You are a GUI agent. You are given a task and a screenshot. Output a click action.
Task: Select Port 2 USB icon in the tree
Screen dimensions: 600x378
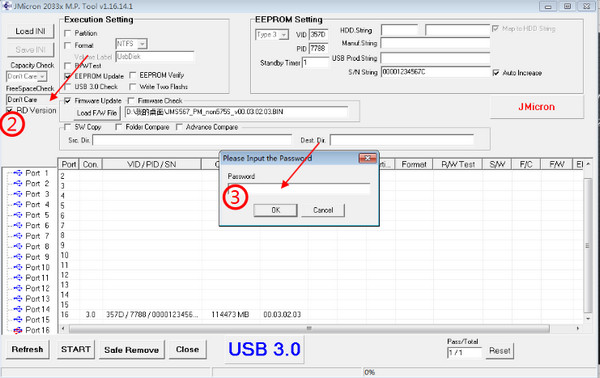point(18,184)
